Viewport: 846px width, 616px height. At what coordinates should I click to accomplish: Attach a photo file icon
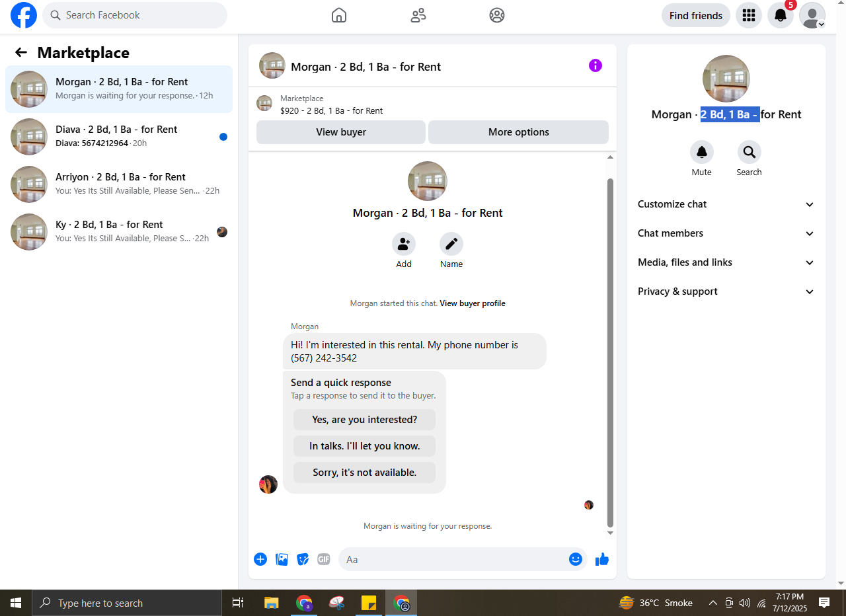[x=282, y=559]
